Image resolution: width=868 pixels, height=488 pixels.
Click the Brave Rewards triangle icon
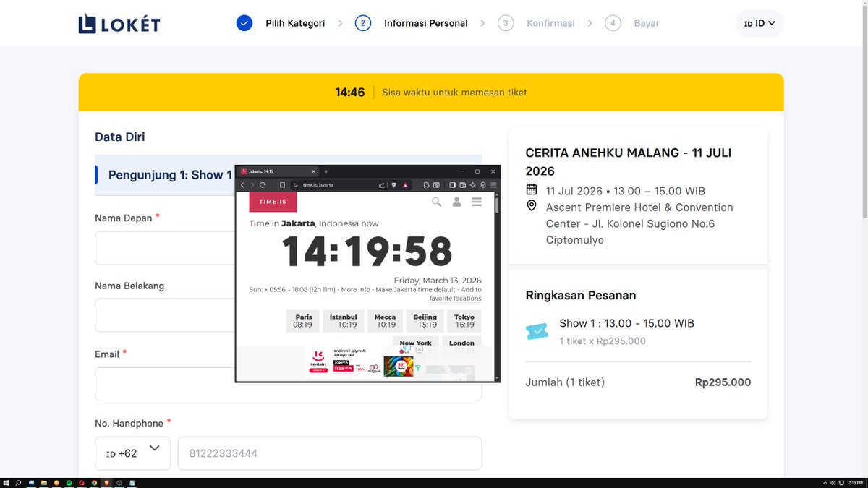pos(406,185)
